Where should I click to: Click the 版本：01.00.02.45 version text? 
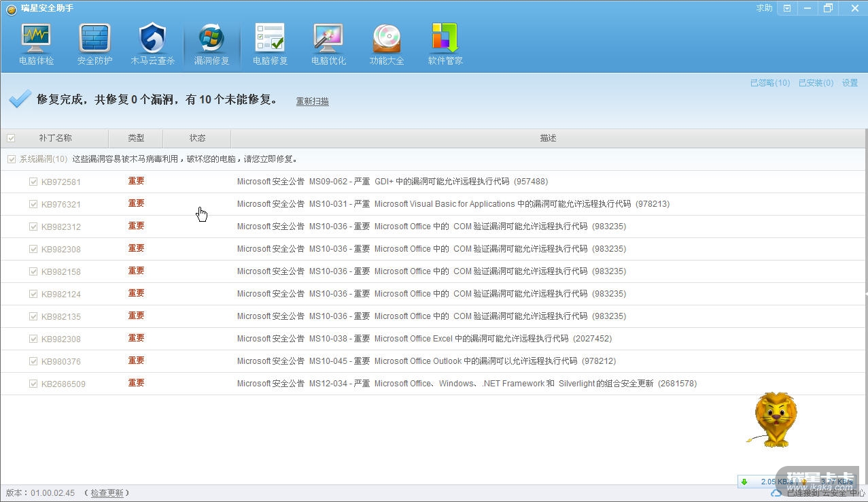click(x=40, y=493)
